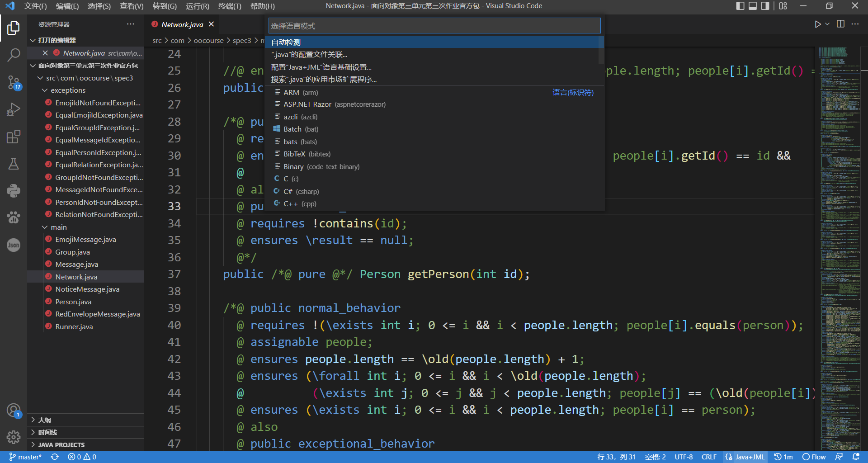The height and width of the screenshot is (463, 868).
Task: Open the feedback icon in status bar
Action: pos(839,457)
